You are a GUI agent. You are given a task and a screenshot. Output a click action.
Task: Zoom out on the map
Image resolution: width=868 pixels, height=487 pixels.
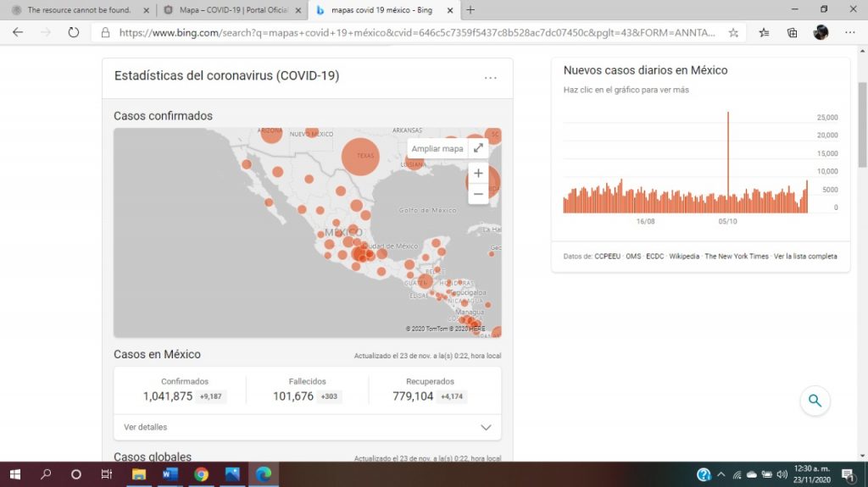pyautogui.click(x=478, y=194)
